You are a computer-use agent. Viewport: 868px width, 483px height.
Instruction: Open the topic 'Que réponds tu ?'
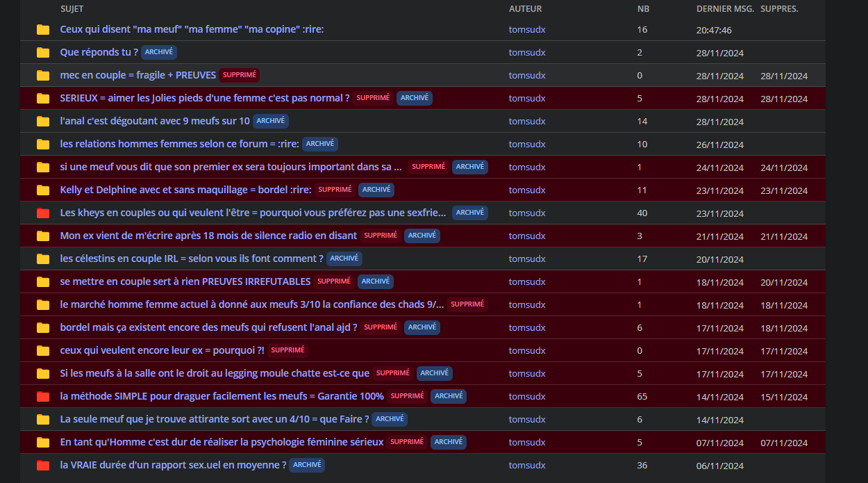tap(99, 52)
